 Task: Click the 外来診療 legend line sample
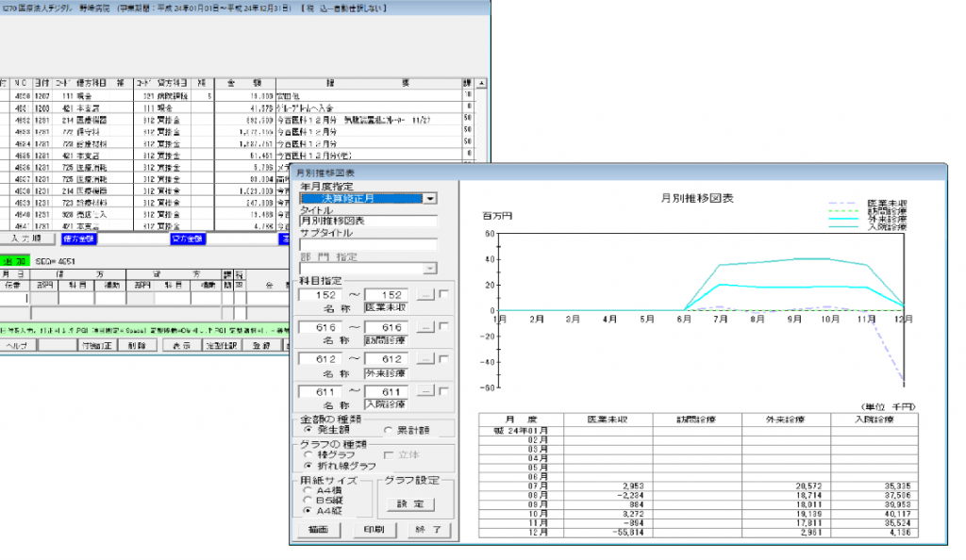842,219
